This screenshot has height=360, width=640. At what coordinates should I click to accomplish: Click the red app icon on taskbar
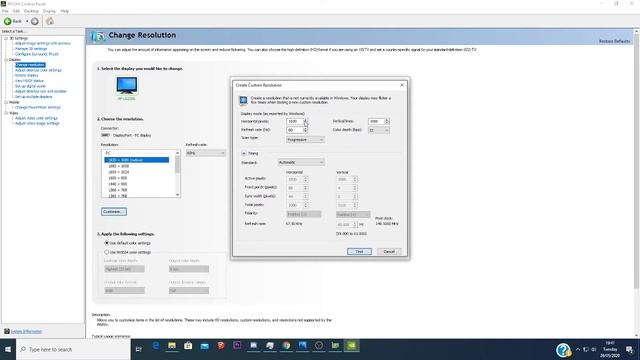click(x=221, y=346)
